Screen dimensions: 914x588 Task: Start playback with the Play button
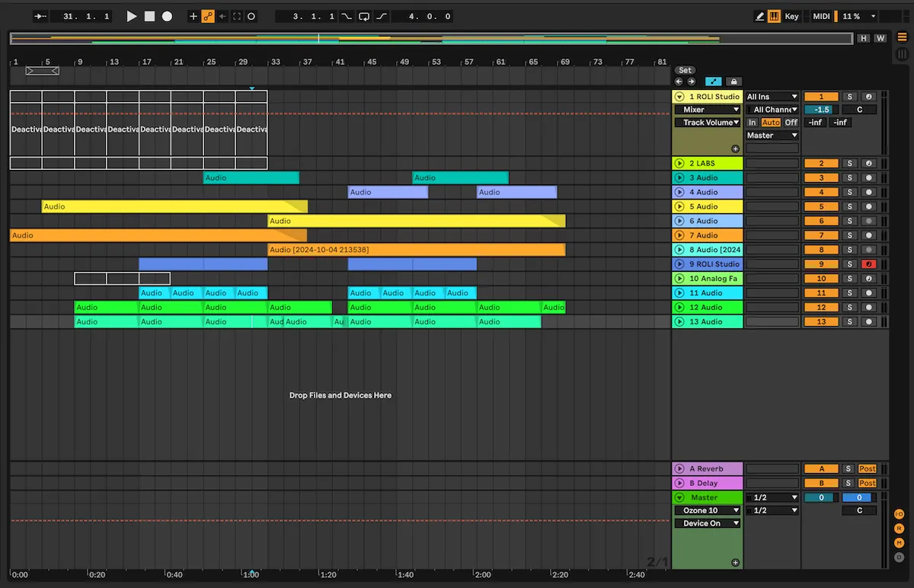click(131, 16)
